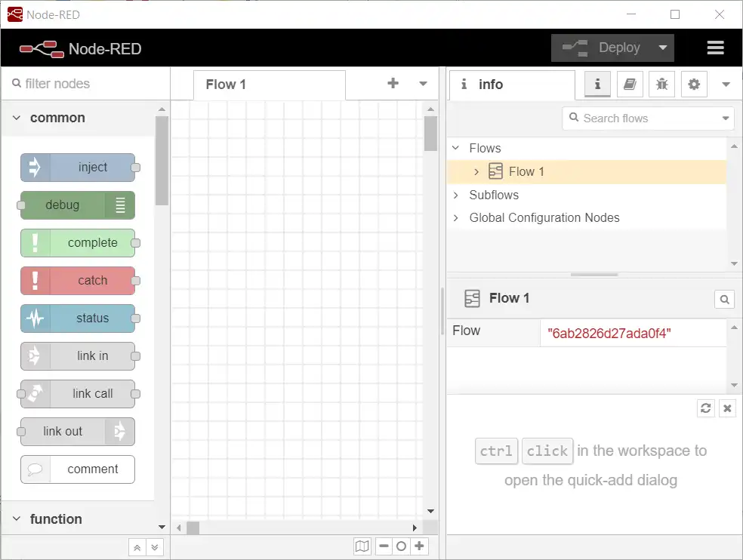
Task: Click the workspace scroll-right arrow
Action: 415,528
